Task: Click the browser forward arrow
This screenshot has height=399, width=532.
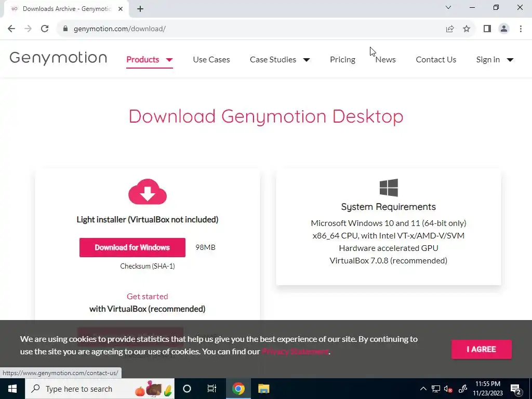Action: click(28, 29)
